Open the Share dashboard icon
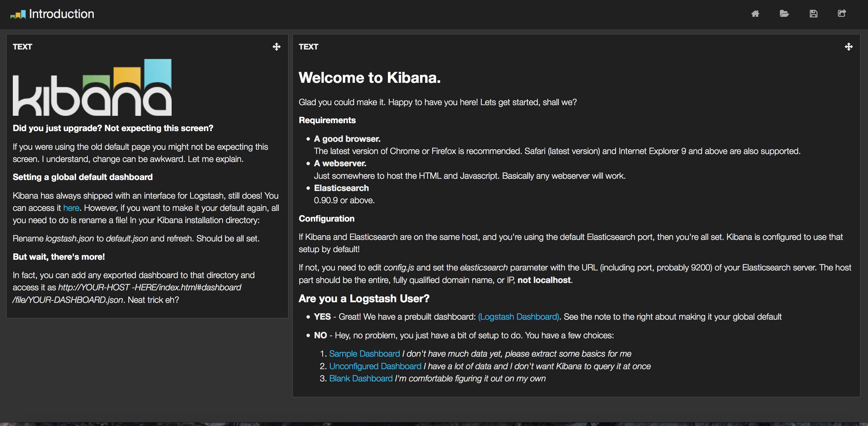Viewport: 868px width, 426px height. point(842,13)
